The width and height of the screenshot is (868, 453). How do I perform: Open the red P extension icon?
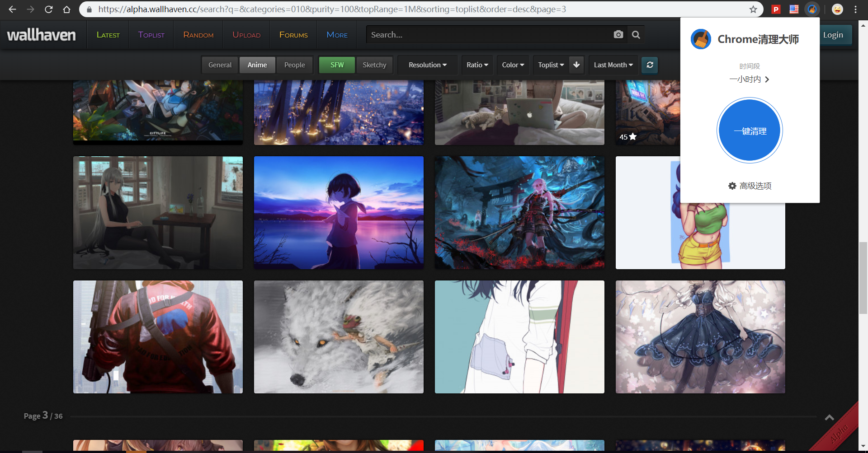click(x=776, y=9)
